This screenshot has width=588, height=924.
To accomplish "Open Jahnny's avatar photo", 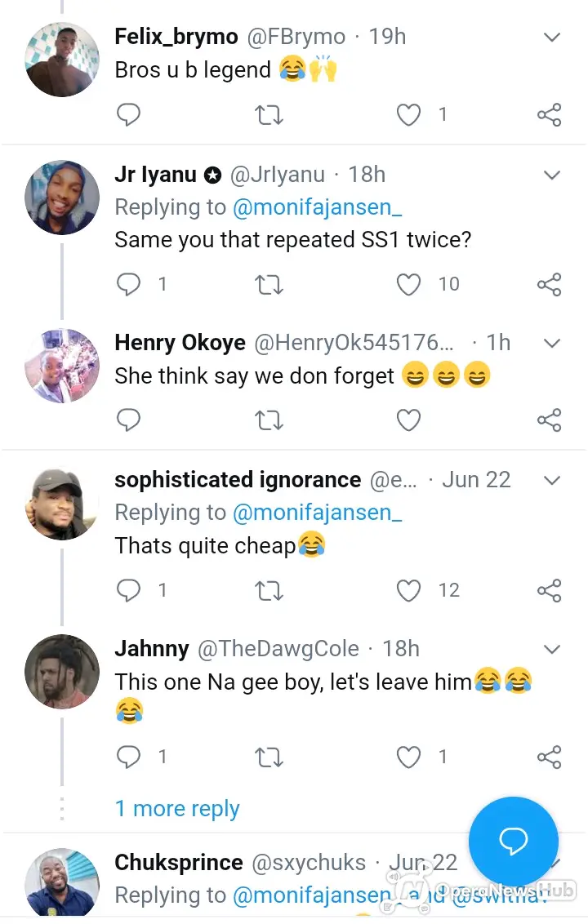I will [x=62, y=671].
